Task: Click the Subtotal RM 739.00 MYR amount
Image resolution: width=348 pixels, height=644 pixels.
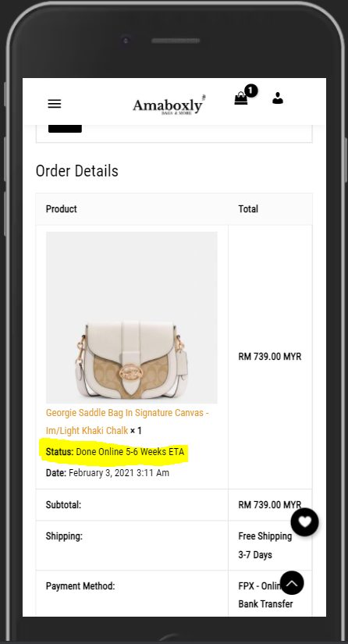Action: coord(270,505)
